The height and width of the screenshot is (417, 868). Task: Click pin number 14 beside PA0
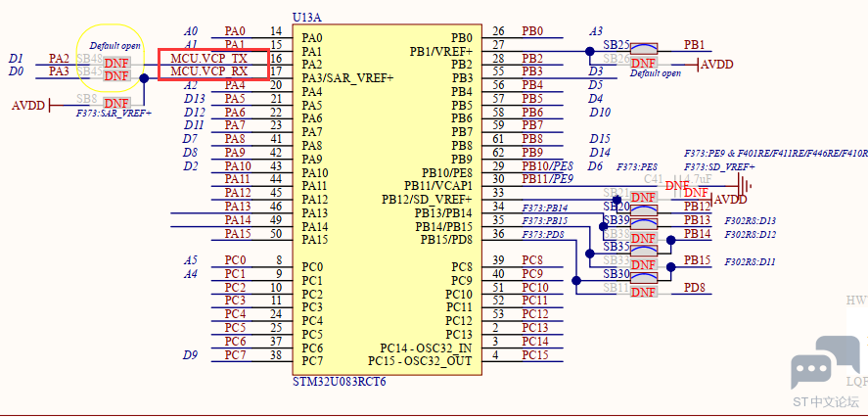pyautogui.click(x=276, y=31)
